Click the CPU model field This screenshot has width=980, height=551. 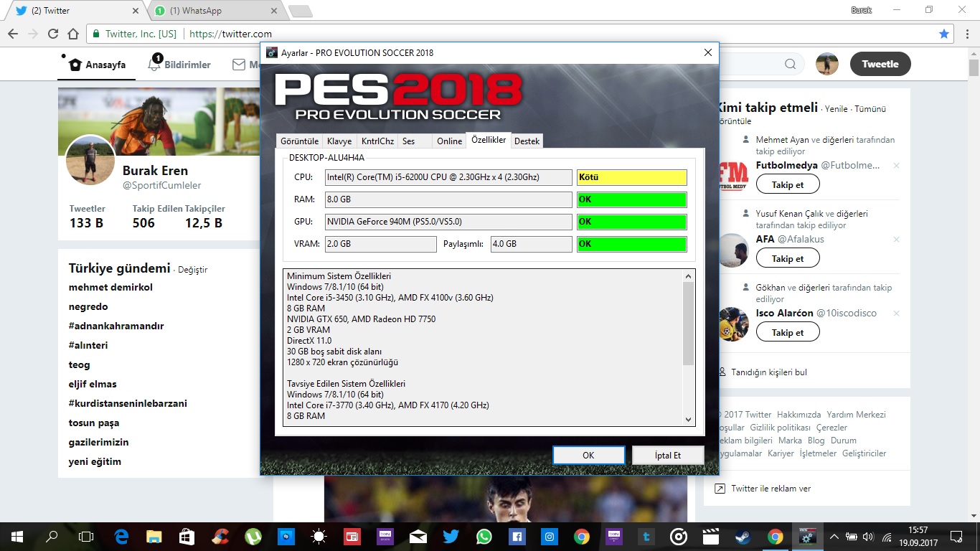tap(448, 177)
